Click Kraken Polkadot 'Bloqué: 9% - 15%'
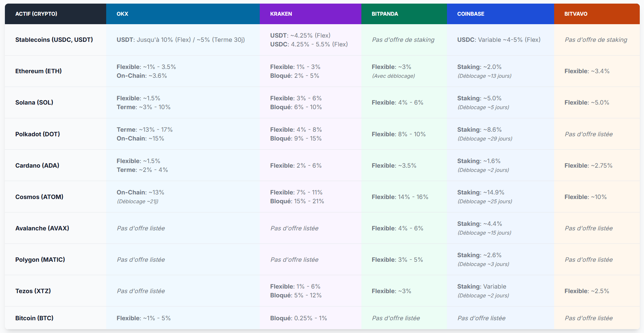 point(296,139)
